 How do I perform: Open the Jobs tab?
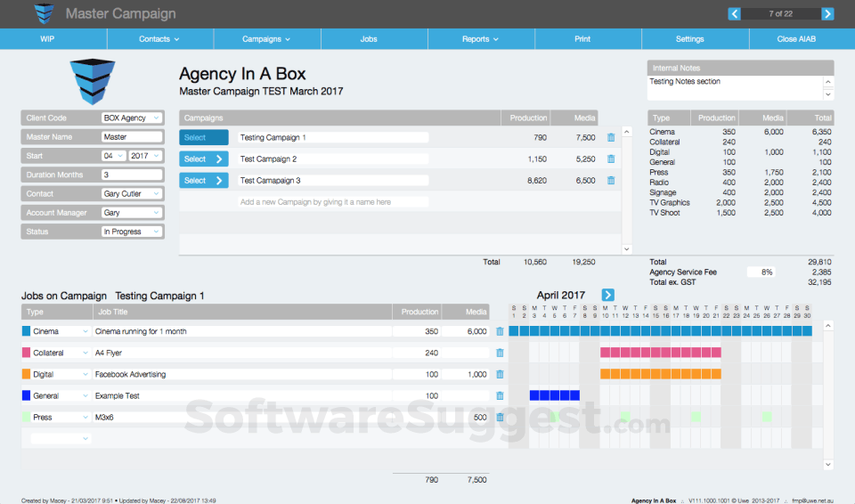[374, 38]
